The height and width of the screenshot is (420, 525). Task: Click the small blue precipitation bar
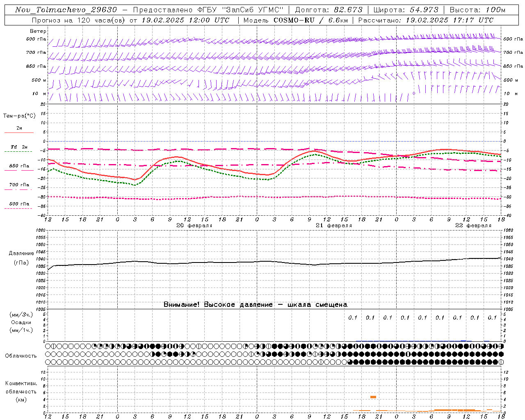pos(463,340)
